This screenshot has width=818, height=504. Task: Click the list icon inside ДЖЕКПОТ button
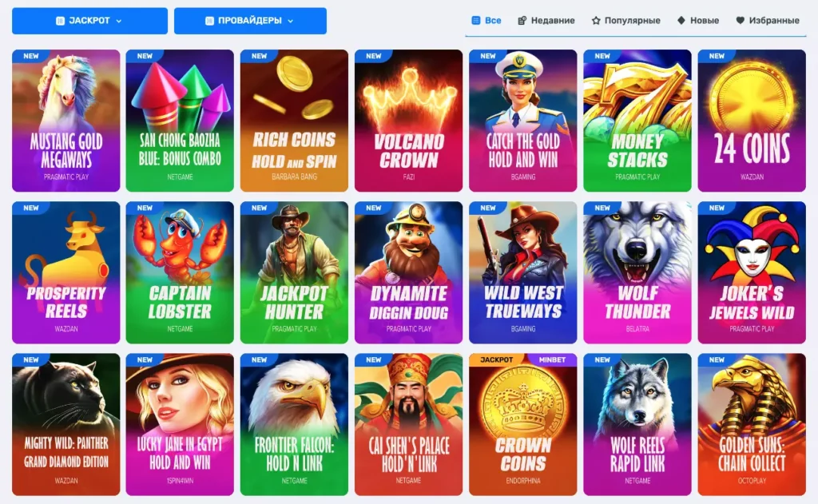60,21
